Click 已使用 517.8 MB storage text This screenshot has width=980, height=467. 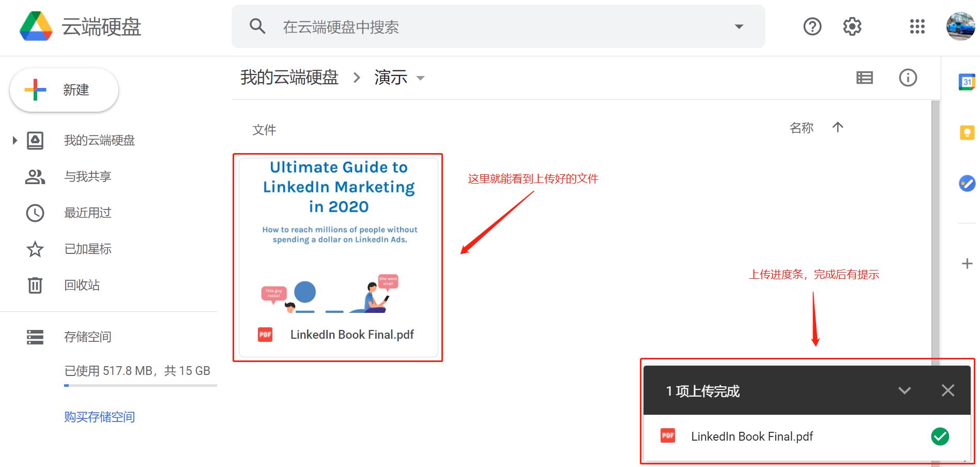[x=137, y=371]
